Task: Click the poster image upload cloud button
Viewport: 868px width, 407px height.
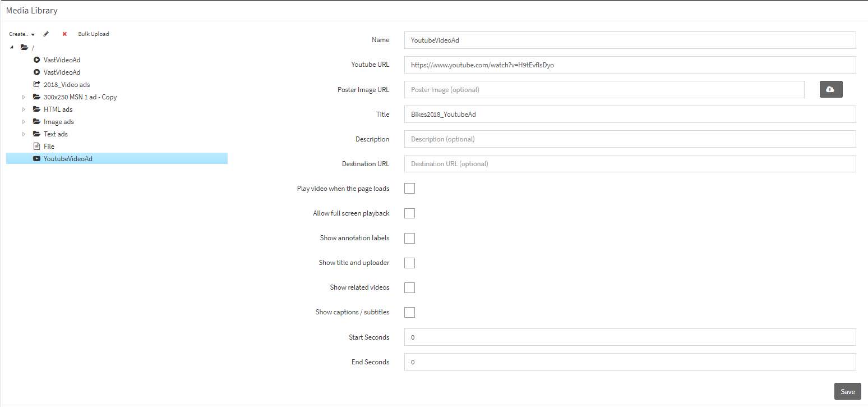Action: [831, 89]
